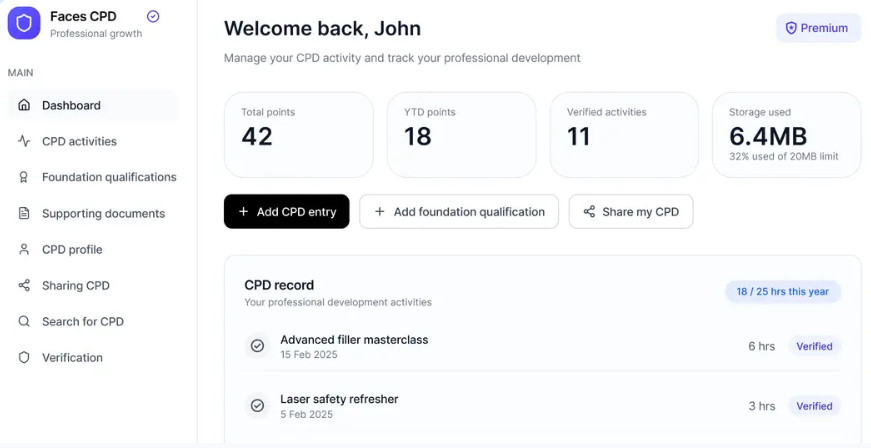Click the 6 hrs value

pos(761,346)
